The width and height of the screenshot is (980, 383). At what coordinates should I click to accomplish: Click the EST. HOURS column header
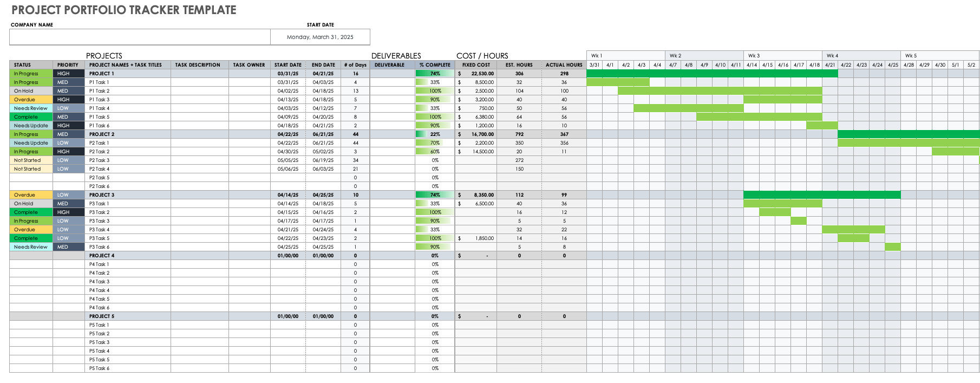coord(519,65)
